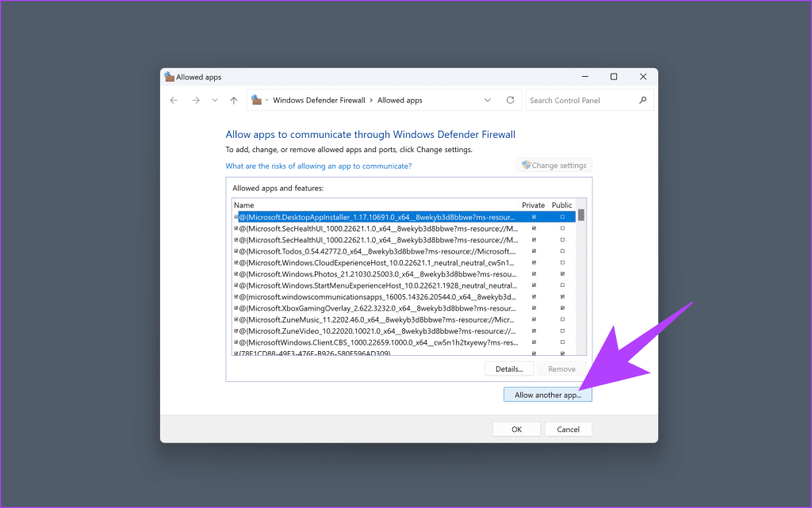Click the Change settings button
This screenshot has height=508, width=812.
pyautogui.click(x=553, y=165)
